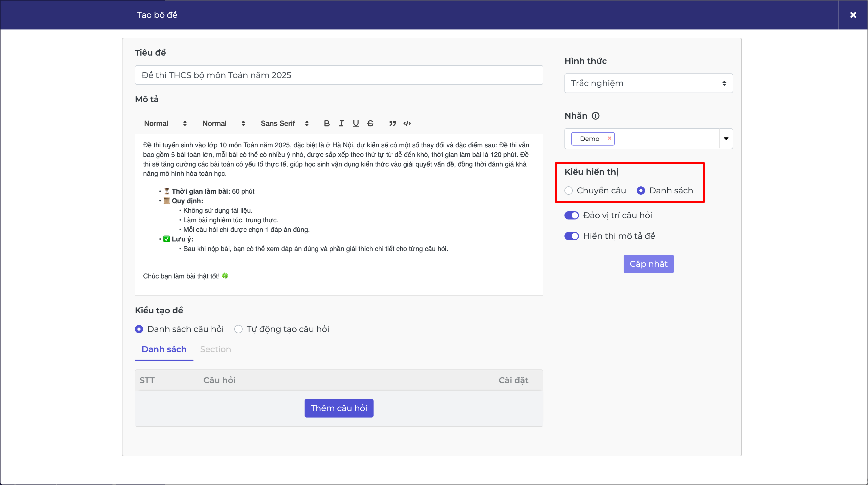
Task: Apply strikethrough formatting to text
Action: click(x=370, y=123)
